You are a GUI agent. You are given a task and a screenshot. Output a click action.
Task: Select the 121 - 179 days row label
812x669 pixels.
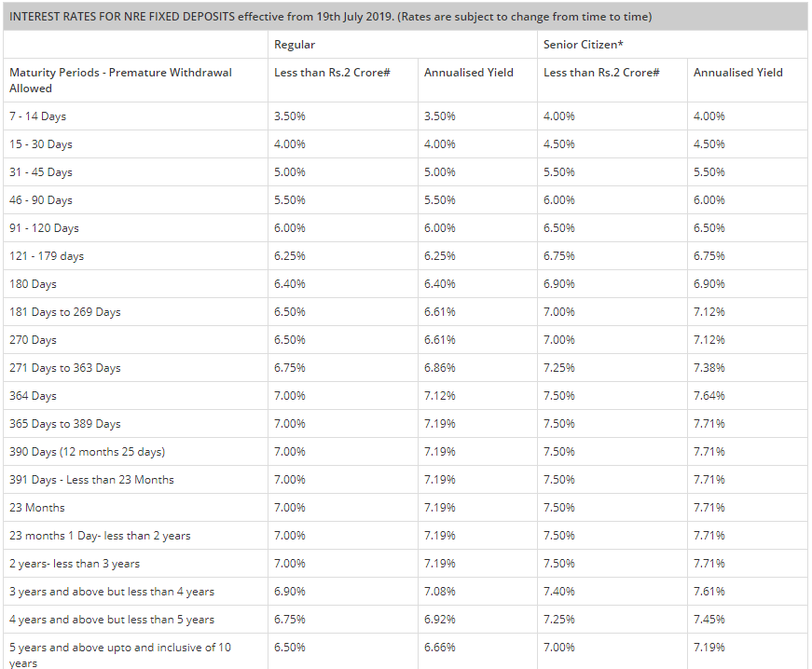click(x=47, y=255)
